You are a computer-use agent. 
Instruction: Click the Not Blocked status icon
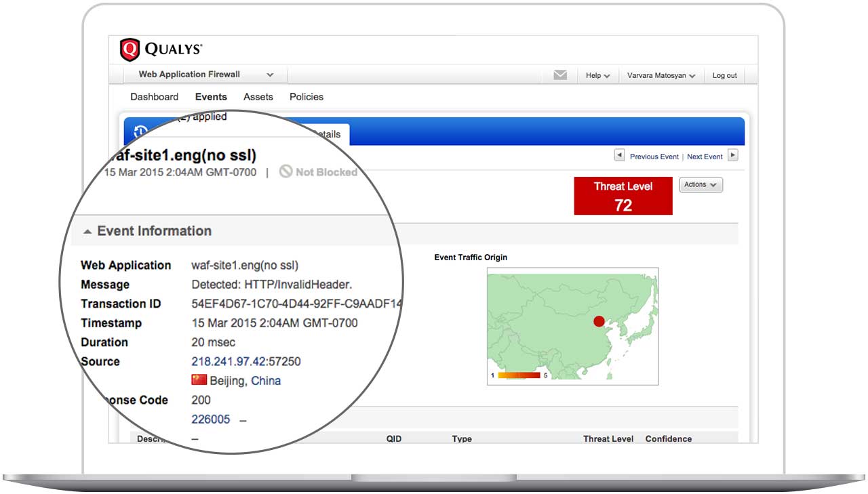coord(285,172)
